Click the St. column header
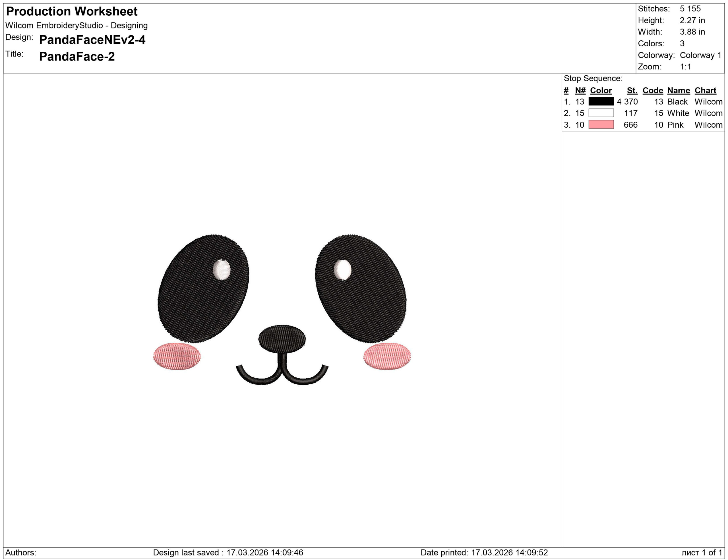The width and height of the screenshot is (728, 560). [632, 91]
